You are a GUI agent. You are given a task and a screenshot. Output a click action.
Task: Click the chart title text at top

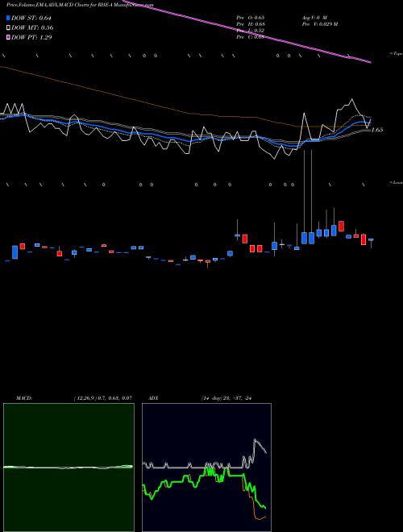(80, 5)
